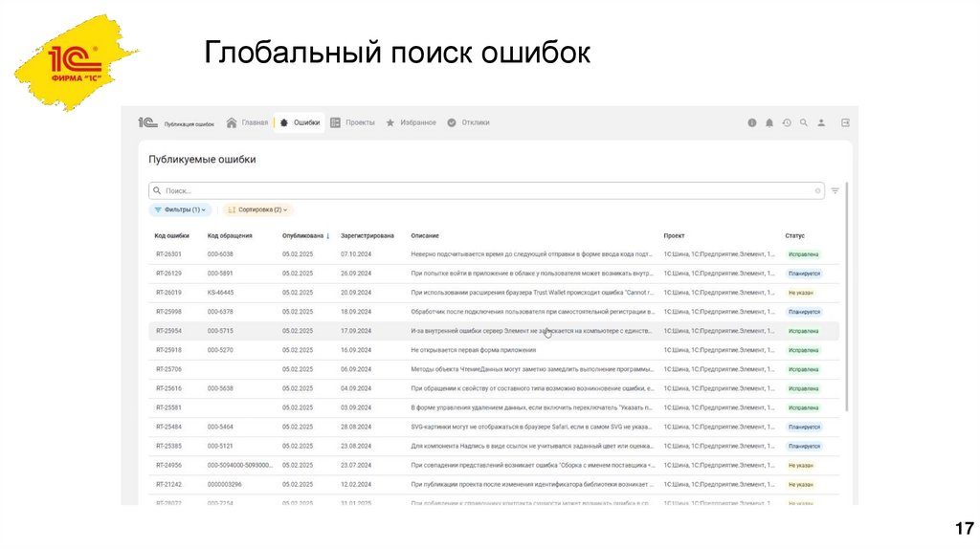
Task: Open the Главная home tab
Action: (247, 122)
